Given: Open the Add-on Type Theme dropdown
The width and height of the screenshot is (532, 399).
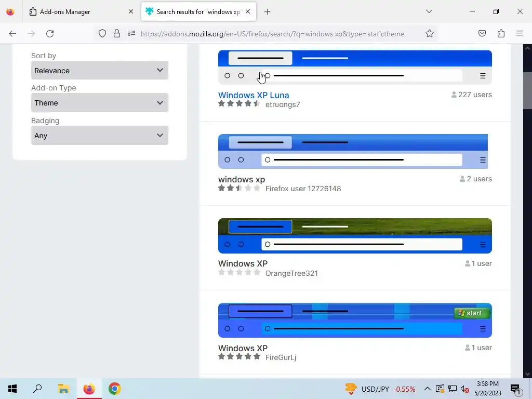Looking at the screenshot, I should (x=100, y=102).
